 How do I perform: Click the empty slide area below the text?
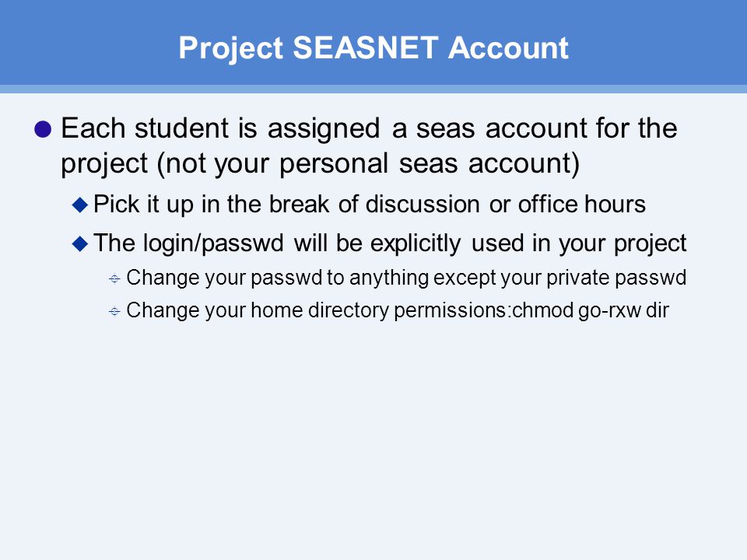[373, 438]
